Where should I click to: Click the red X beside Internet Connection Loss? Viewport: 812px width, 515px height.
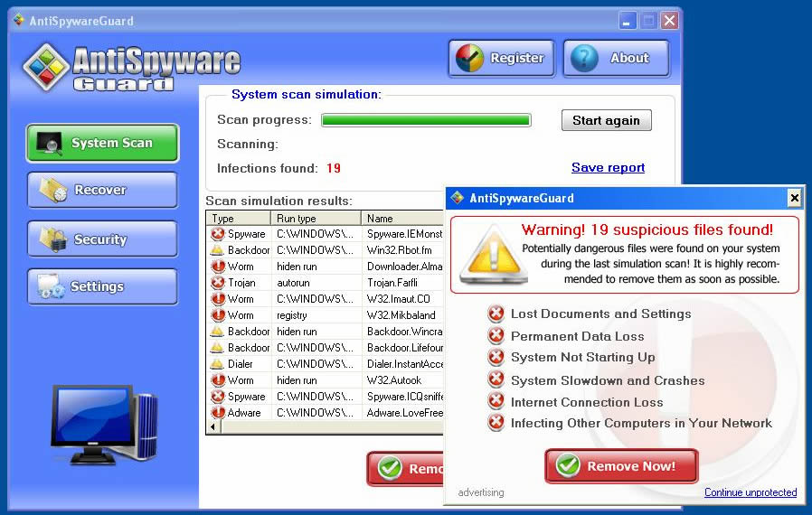coord(496,401)
